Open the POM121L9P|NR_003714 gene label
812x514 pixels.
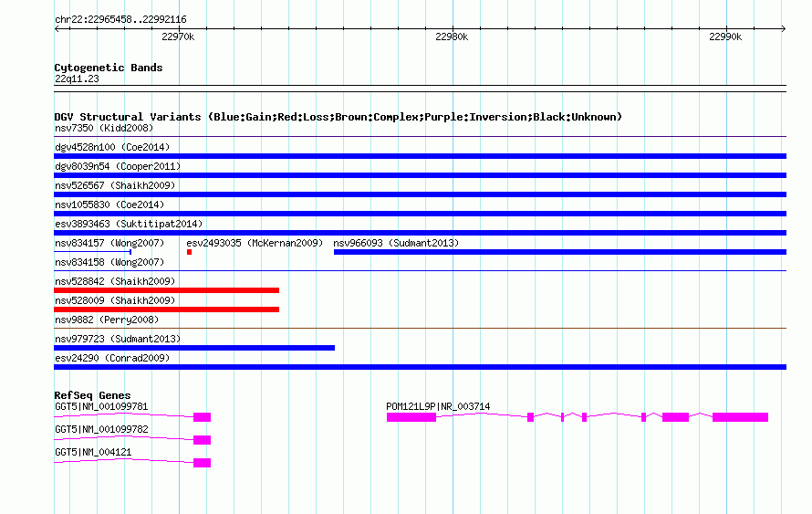[x=438, y=407]
